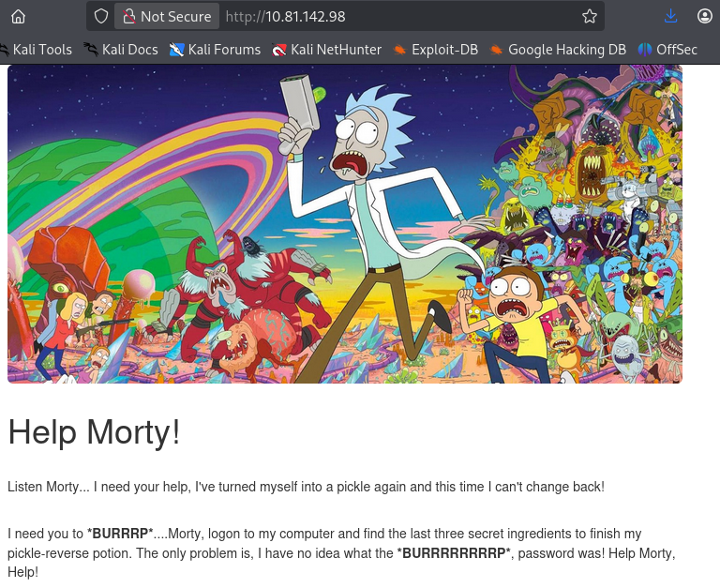The width and height of the screenshot is (720, 588).
Task: Click the Rick and Morty banner image
Action: point(345,224)
